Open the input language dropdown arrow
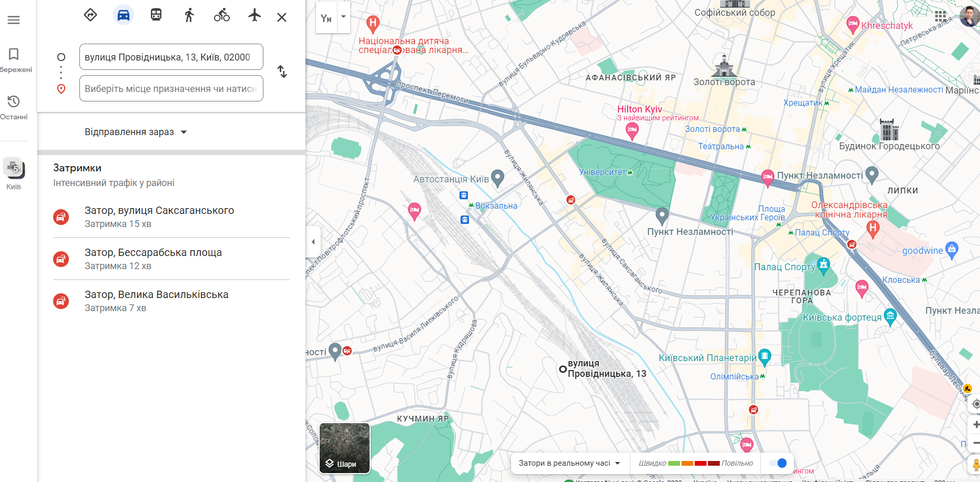 click(344, 17)
